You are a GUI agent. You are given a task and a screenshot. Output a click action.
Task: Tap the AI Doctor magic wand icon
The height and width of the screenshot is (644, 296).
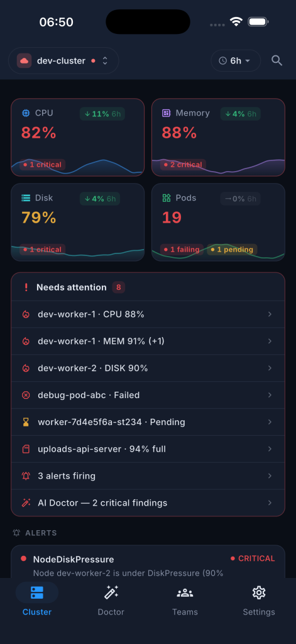point(26,502)
